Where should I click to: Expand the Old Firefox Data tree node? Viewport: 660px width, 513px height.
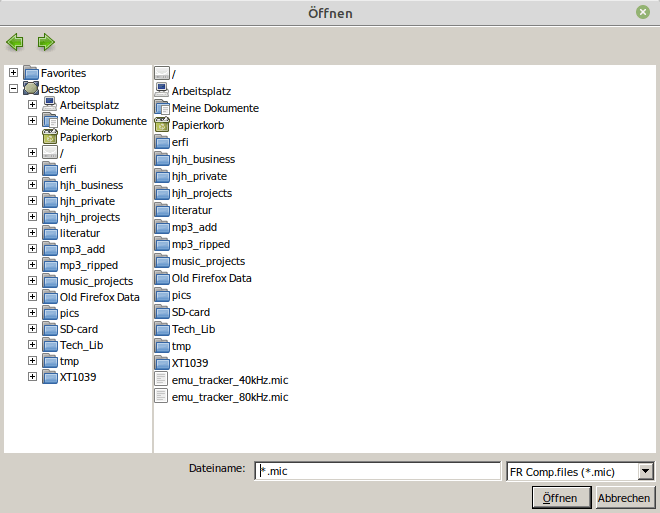click(32, 297)
